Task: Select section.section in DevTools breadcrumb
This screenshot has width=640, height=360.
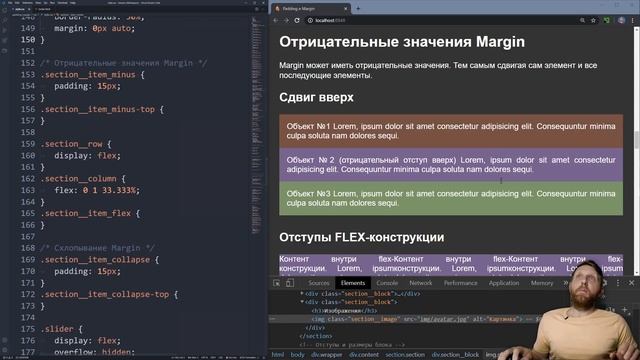Action: pos(405,355)
